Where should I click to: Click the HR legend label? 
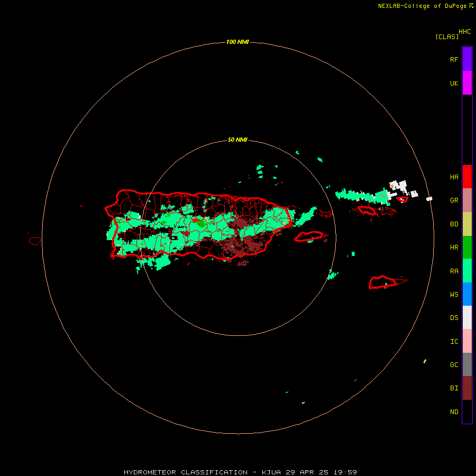pyautogui.click(x=454, y=248)
